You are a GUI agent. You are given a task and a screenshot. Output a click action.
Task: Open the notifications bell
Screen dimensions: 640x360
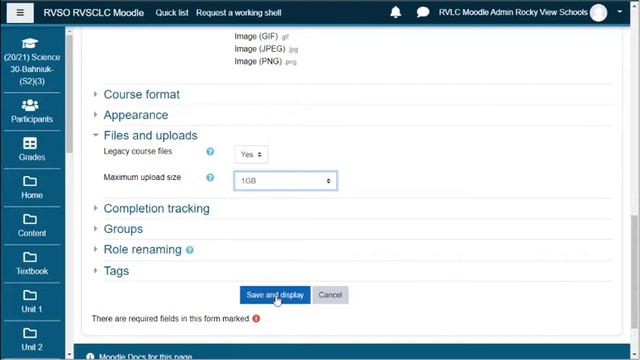pyautogui.click(x=396, y=12)
